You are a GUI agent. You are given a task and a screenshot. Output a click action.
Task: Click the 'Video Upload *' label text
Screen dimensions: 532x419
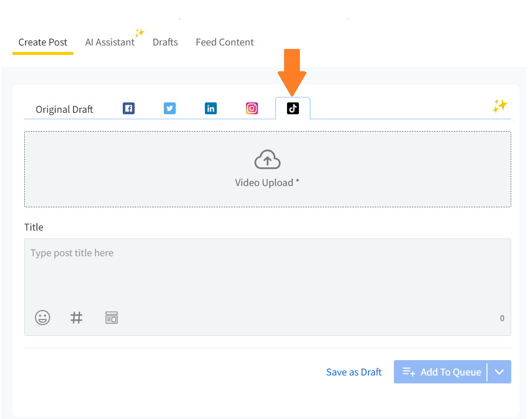pyautogui.click(x=267, y=183)
